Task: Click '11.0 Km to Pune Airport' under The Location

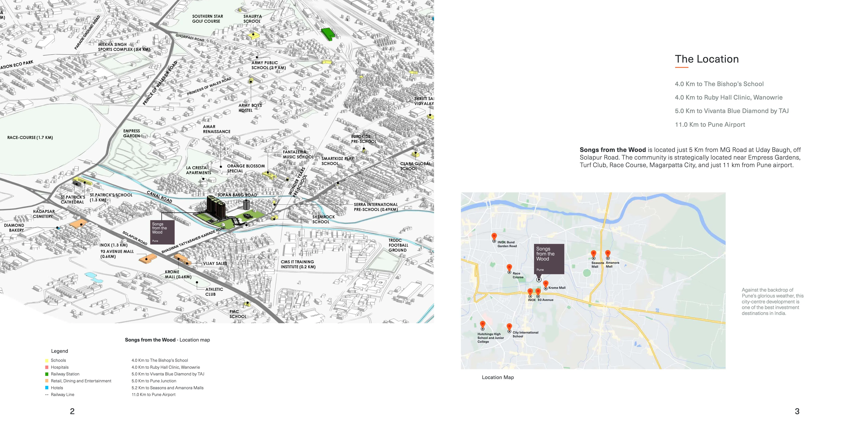Action: point(710,125)
